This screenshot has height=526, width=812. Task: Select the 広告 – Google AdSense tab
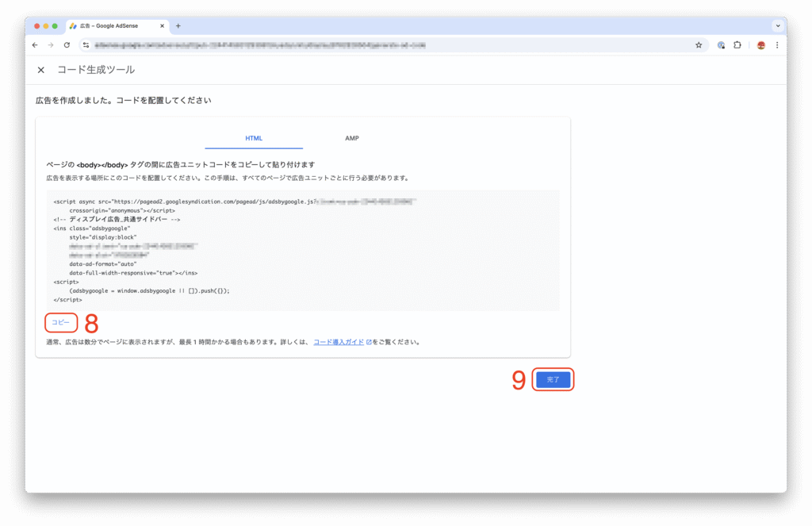(x=116, y=26)
